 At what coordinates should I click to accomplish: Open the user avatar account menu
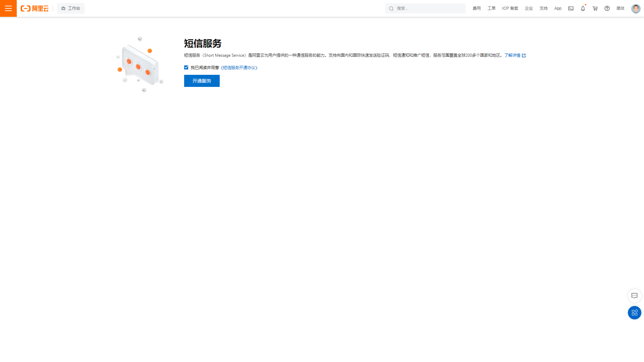tap(636, 8)
